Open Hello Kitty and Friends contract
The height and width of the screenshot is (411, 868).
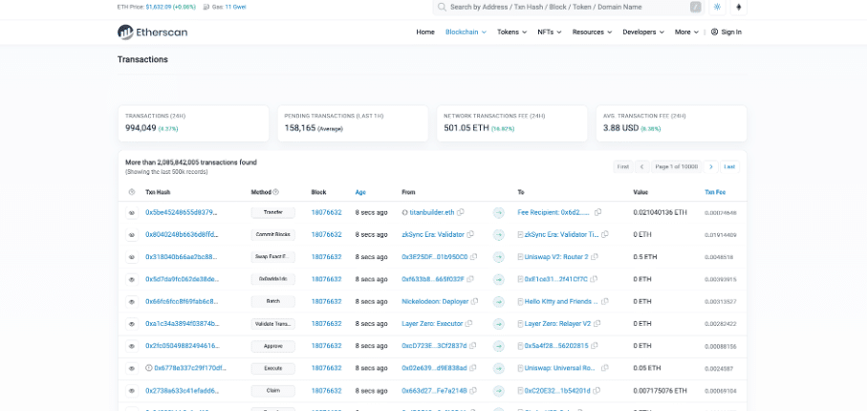click(x=561, y=301)
